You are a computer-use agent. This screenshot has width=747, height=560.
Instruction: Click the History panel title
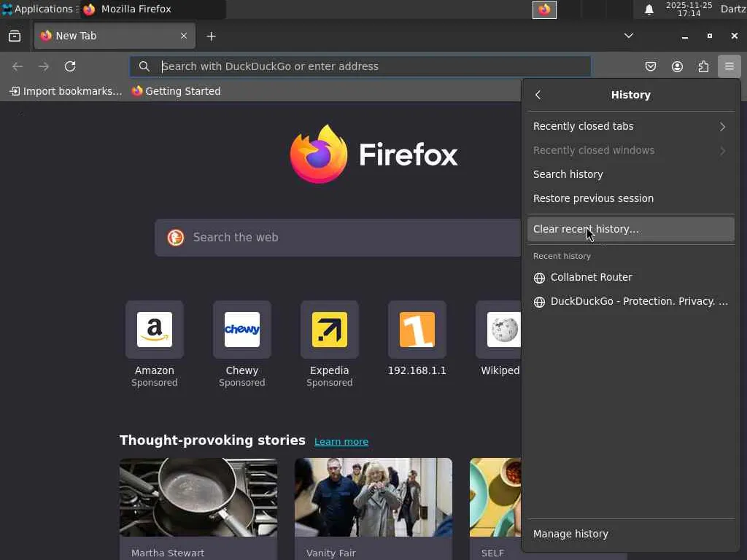pyautogui.click(x=631, y=95)
